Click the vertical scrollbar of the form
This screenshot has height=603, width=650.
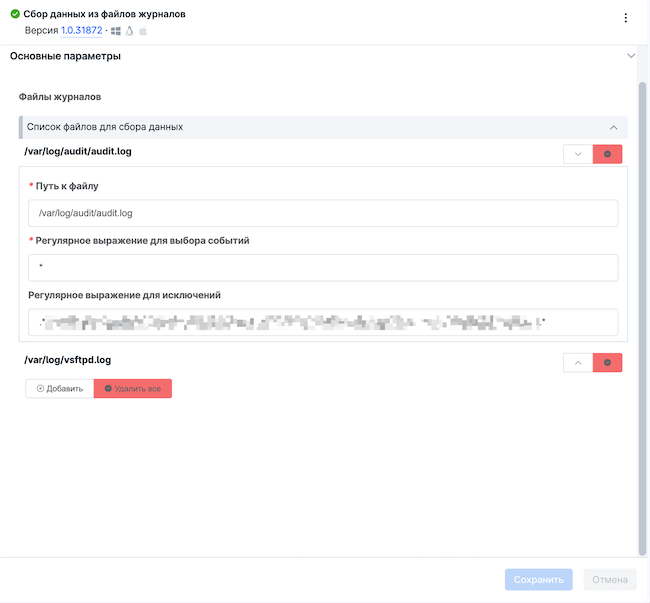click(x=642, y=300)
